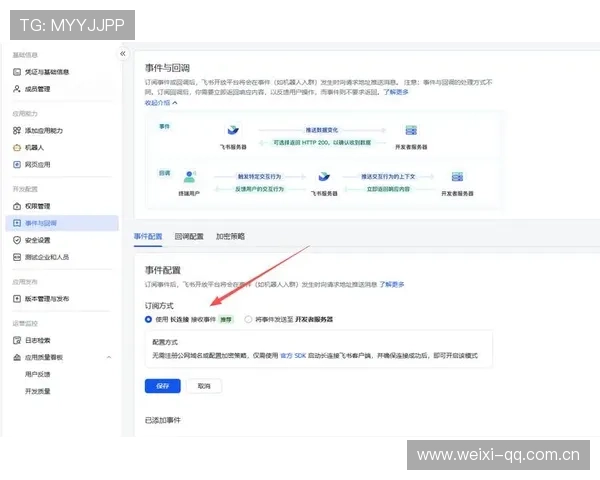
Task: Open 添加应用能力 in sidebar
Action: [x=44, y=131]
